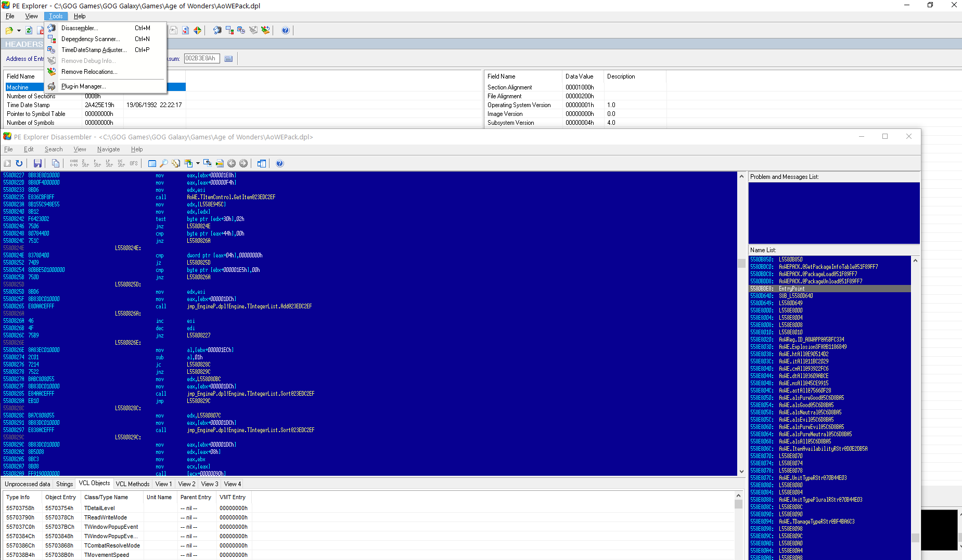
Task: Click the UC Str toolbar button
Action: pyautogui.click(x=121, y=163)
